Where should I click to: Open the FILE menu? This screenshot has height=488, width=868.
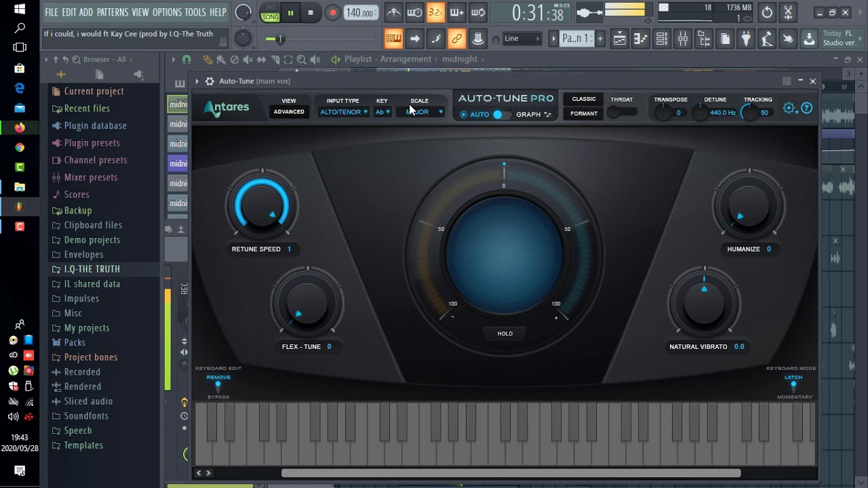(52, 12)
